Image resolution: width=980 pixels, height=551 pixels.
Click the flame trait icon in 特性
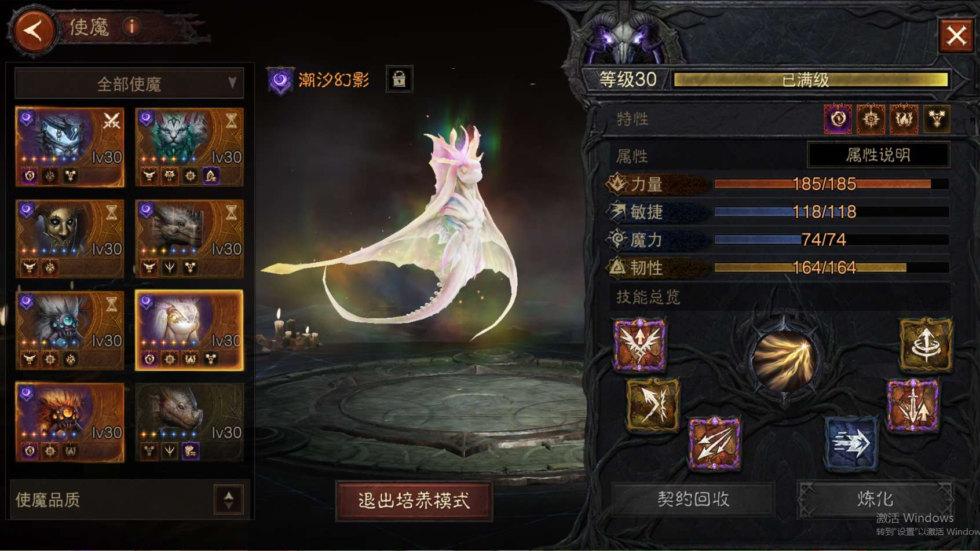[x=904, y=119]
